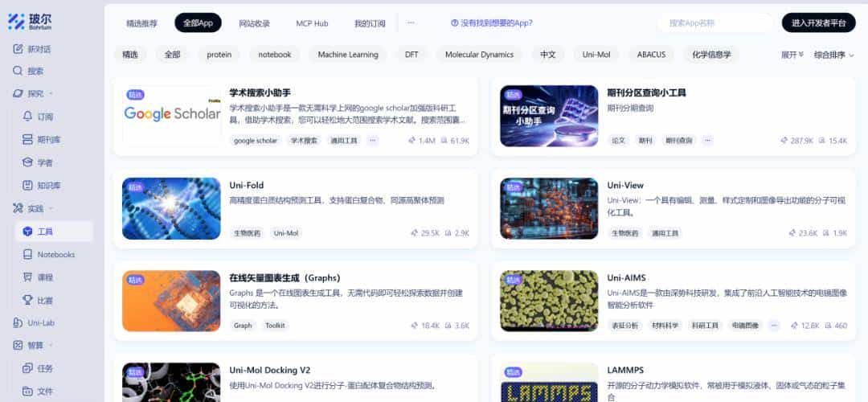Filter by 中文 tag chip
The image size is (868, 402).
548,55
